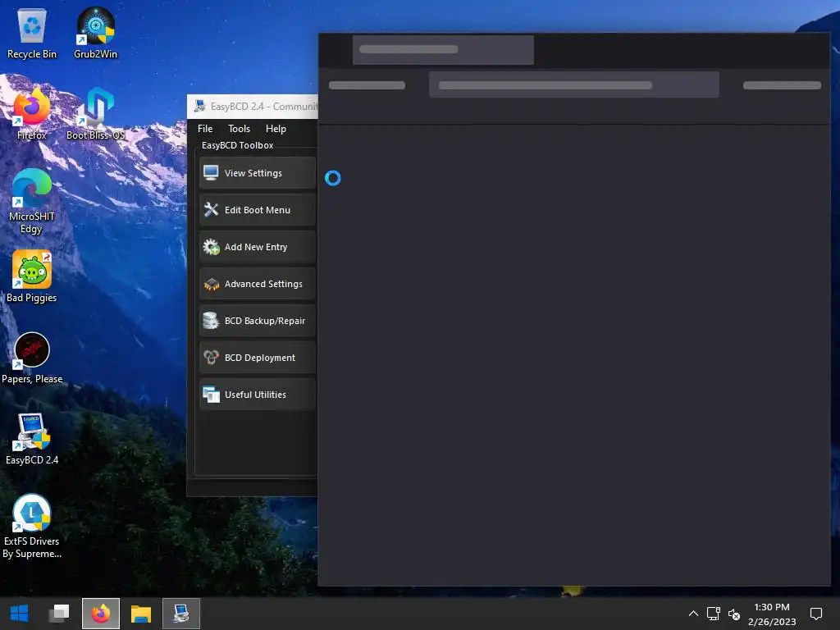Click muted volume tray icon
This screenshot has height=630, width=840.
point(734,614)
